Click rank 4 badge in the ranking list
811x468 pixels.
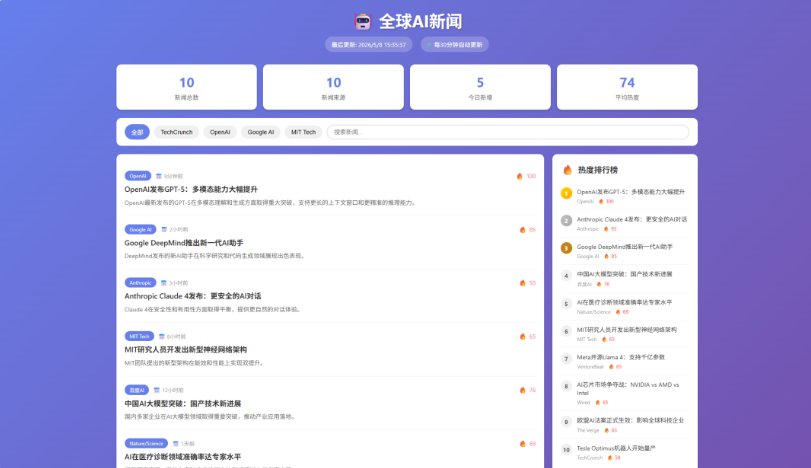pos(566,276)
